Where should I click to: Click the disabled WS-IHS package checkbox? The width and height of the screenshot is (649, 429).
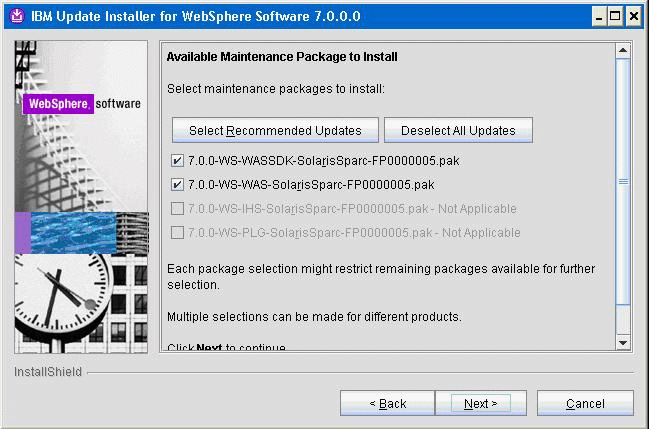coord(177,209)
